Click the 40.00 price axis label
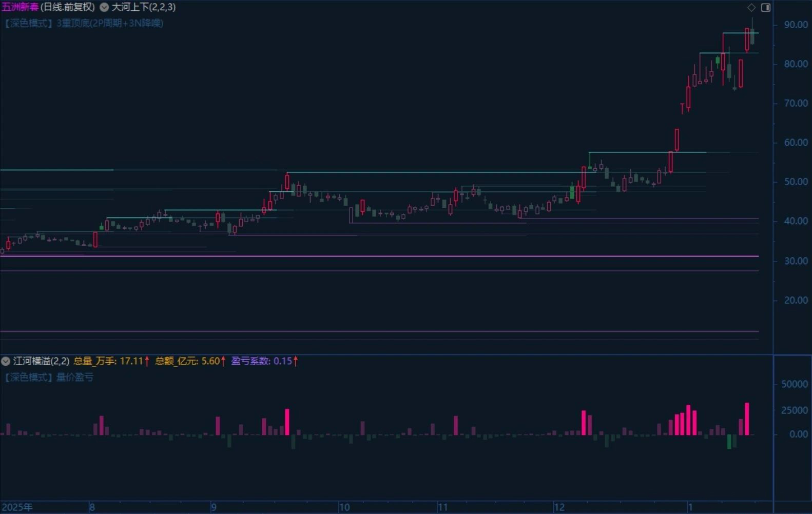This screenshot has height=514, width=812. click(x=796, y=221)
